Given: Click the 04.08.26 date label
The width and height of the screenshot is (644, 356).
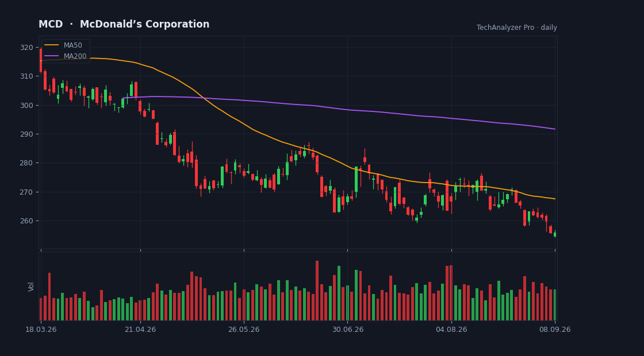Looking at the screenshot, I should [x=451, y=330].
